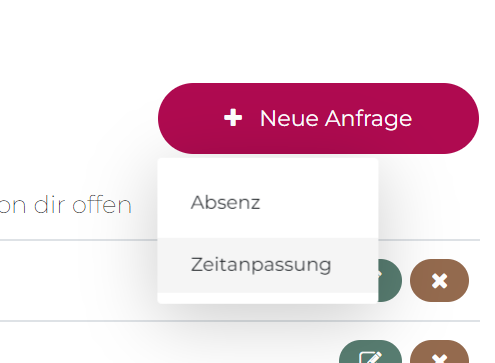
Task: Select Absenz from the dropdown
Action: coord(268,202)
